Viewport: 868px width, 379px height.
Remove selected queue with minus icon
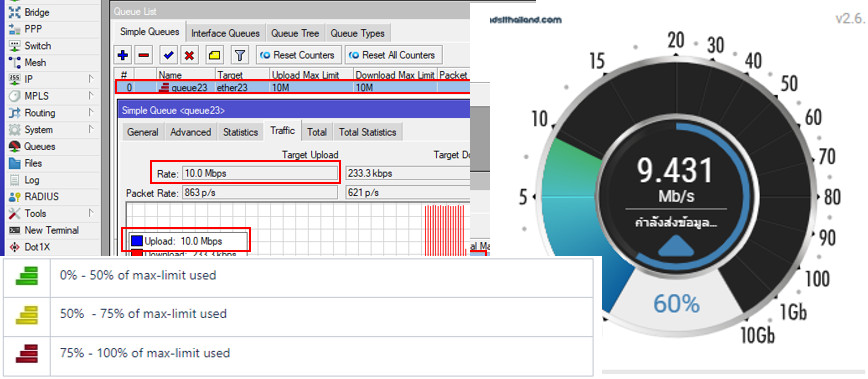pyautogui.click(x=144, y=55)
